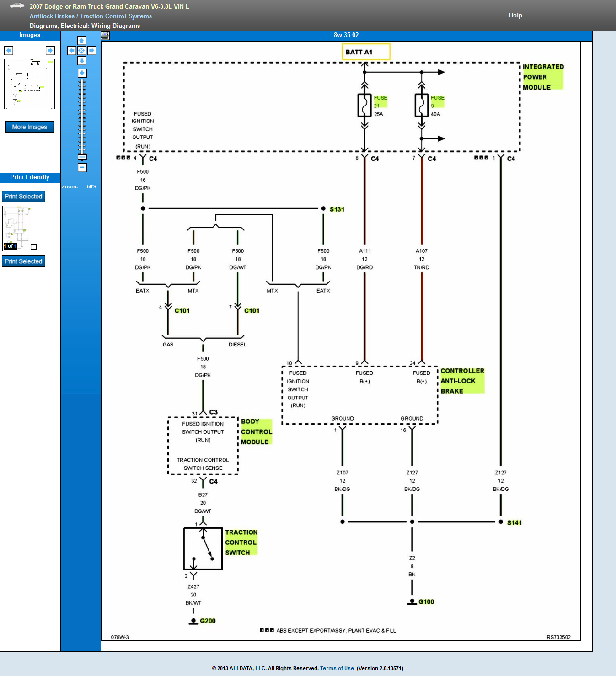This screenshot has height=676, width=616.
Task: Click the CONTROLLER ANTI-LOCK BRAKE label
Action: click(462, 381)
